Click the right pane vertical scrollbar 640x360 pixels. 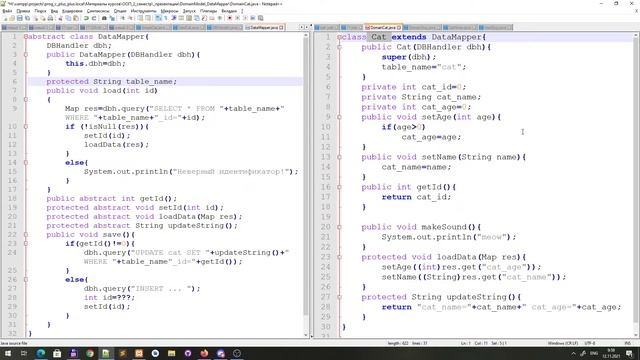tap(636, 184)
